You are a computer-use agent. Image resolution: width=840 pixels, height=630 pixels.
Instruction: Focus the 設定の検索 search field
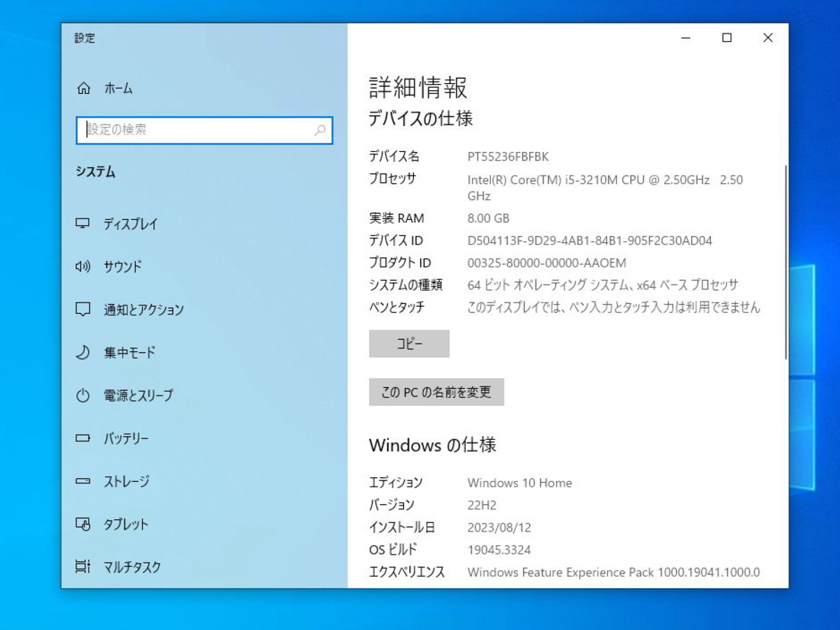[x=204, y=130]
